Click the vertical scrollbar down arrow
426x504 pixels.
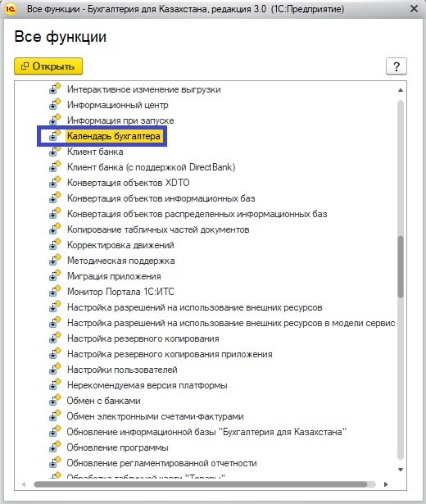click(401, 470)
